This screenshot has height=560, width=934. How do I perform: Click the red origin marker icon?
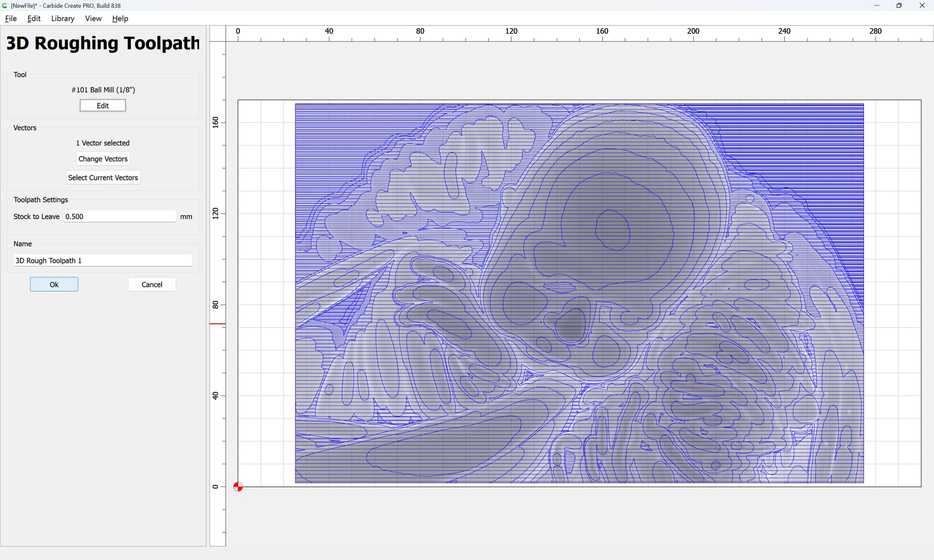pos(238,487)
